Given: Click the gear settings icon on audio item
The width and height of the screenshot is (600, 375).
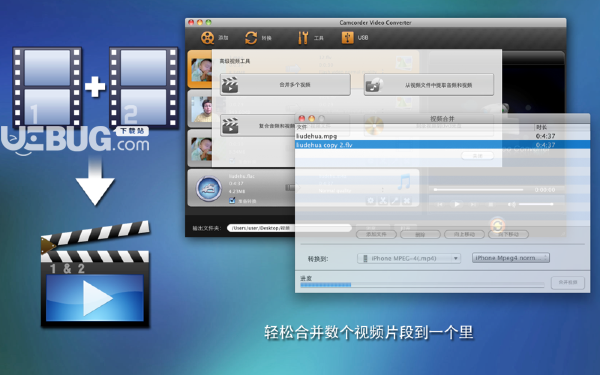Looking at the screenshot, I should pos(370,201).
